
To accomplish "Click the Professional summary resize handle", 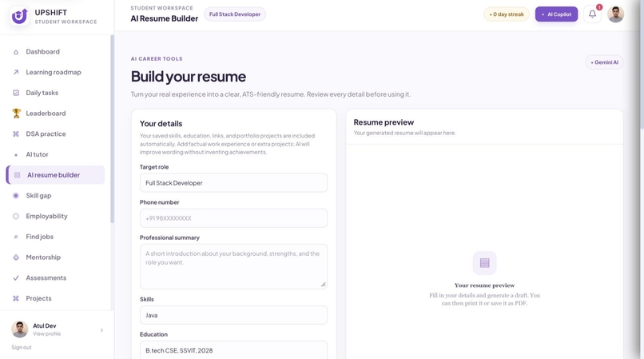I will pyautogui.click(x=324, y=285).
